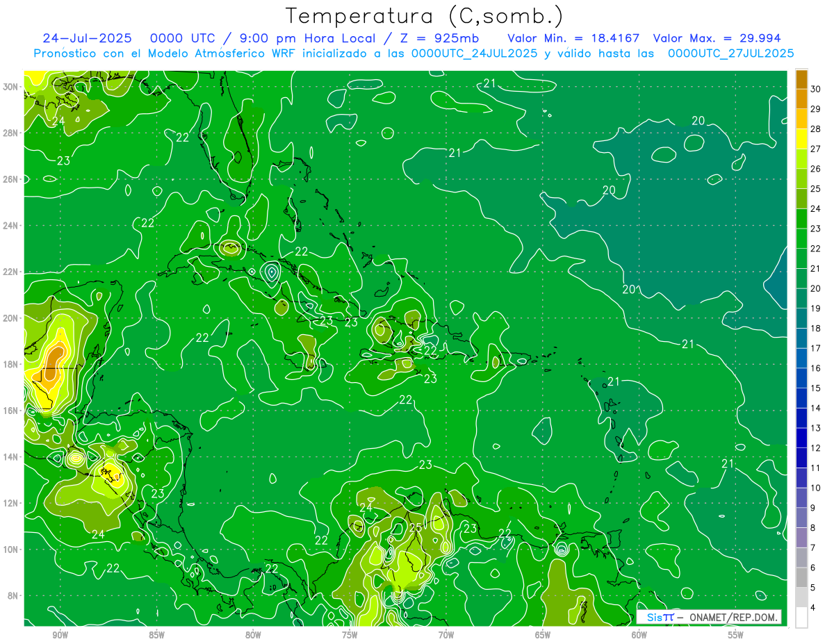This screenshot has height=644, width=834.
Task: Click the "85W" longitude axis label
Action: pyautogui.click(x=156, y=635)
